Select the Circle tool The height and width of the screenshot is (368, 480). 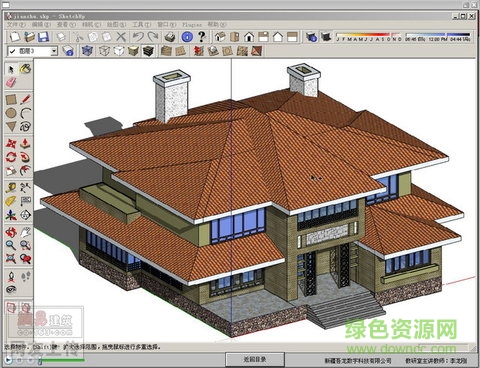tap(11, 113)
